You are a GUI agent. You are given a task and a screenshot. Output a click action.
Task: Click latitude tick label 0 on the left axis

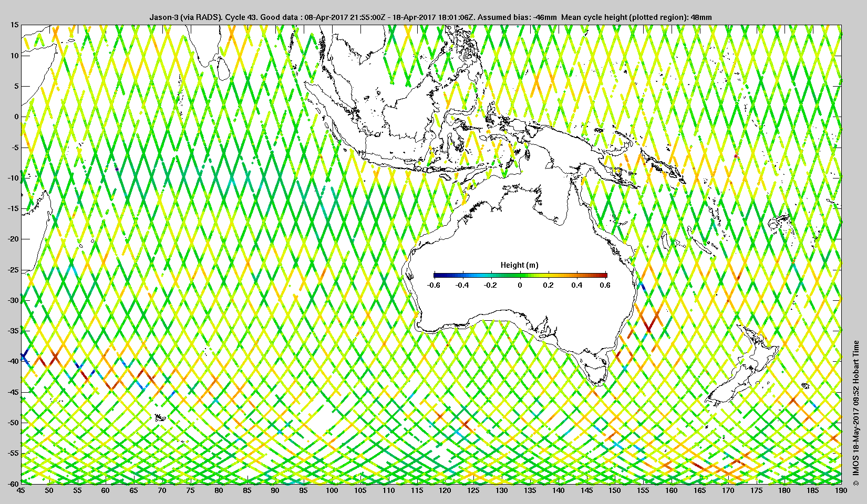pyautogui.click(x=16, y=117)
